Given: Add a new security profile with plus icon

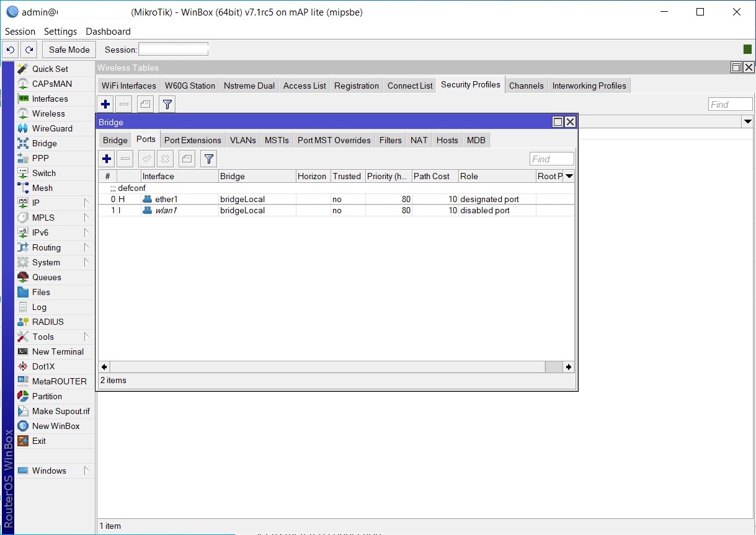Looking at the screenshot, I should pos(105,104).
